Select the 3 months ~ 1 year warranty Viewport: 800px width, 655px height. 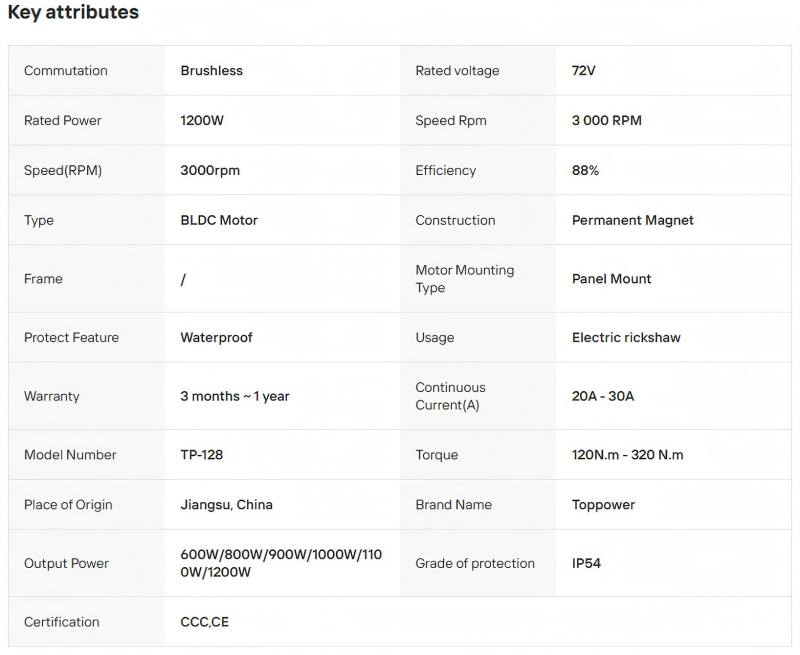coord(235,396)
